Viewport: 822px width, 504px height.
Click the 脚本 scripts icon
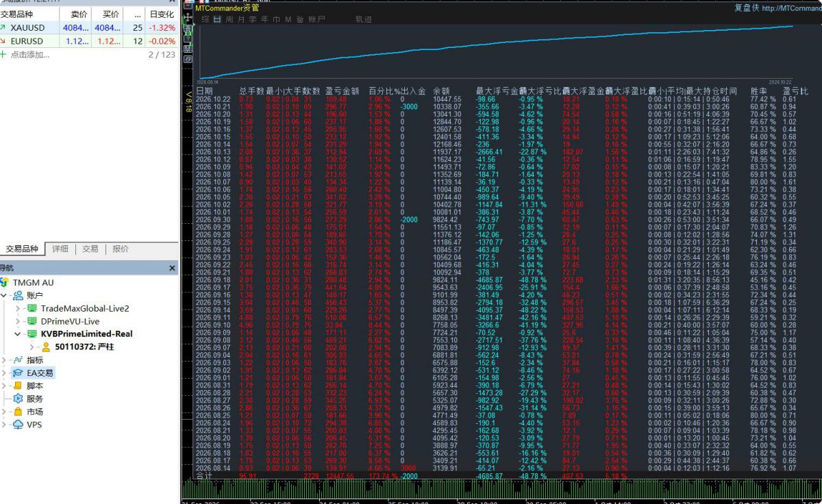tap(18, 386)
